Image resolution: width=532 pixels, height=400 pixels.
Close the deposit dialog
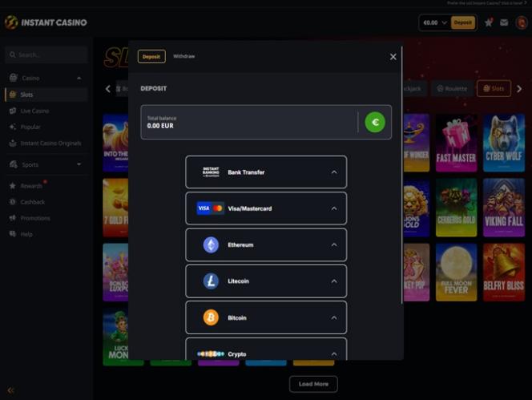pyautogui.click(x=393, y=57)
